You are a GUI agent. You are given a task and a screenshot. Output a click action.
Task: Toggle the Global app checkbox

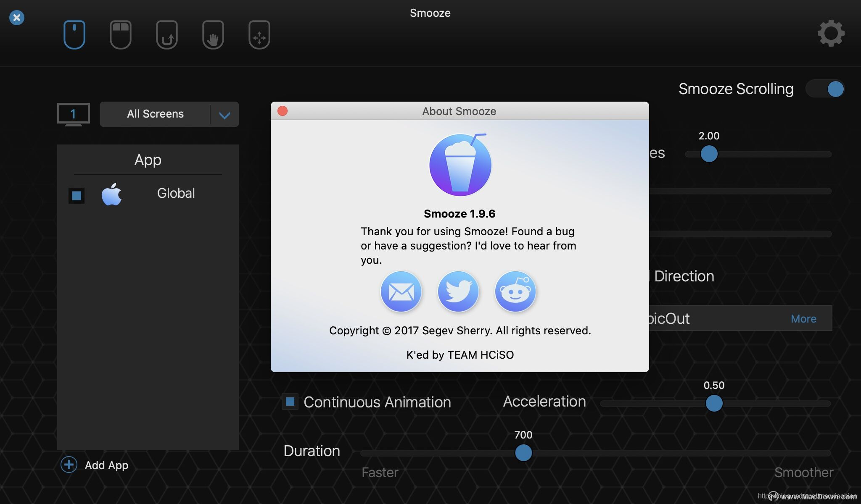tap(77, 195)
